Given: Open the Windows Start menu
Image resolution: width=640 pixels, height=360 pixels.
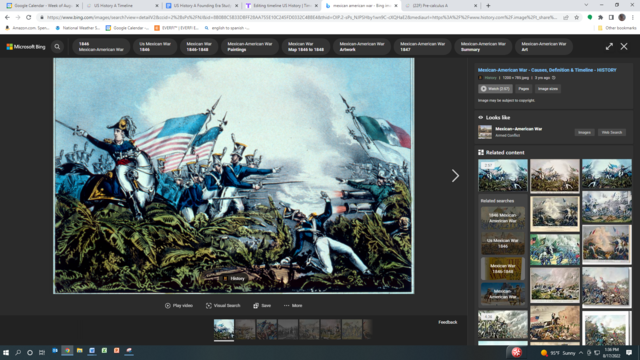Looking at the screenshot, I should pos(6,352).
